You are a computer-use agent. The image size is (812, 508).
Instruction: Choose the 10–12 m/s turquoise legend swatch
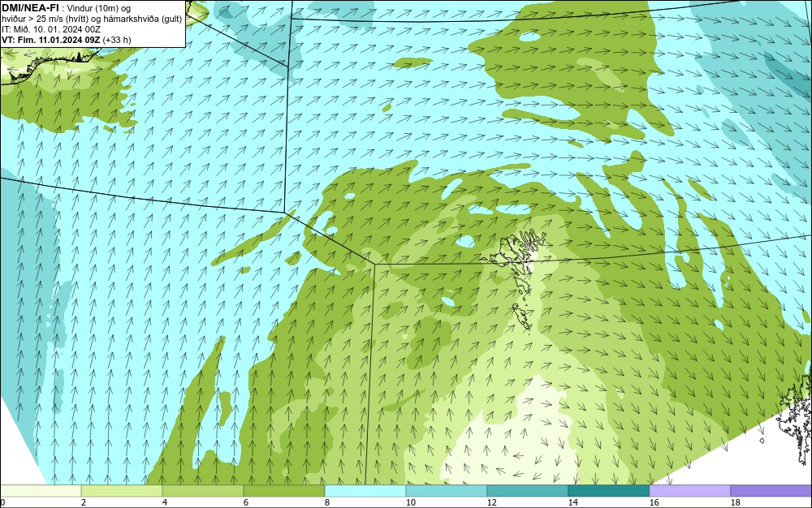point(447,490)
